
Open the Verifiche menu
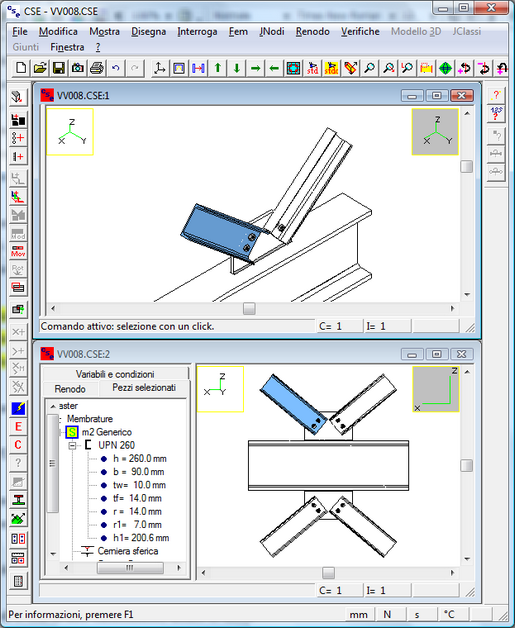[360, 32]
